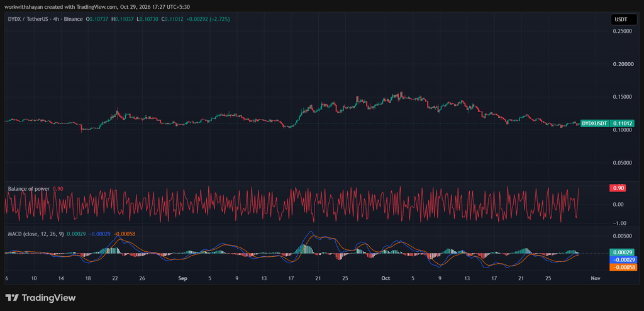The width and height of the screenshot is (644, 311).
Task: Click the 18 date label on time axis
Action: (x=88, y=278)
